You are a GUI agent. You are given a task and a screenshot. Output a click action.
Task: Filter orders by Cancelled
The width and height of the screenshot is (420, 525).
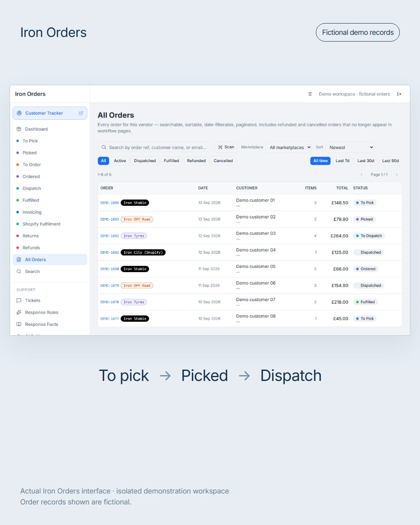point(223,161)
